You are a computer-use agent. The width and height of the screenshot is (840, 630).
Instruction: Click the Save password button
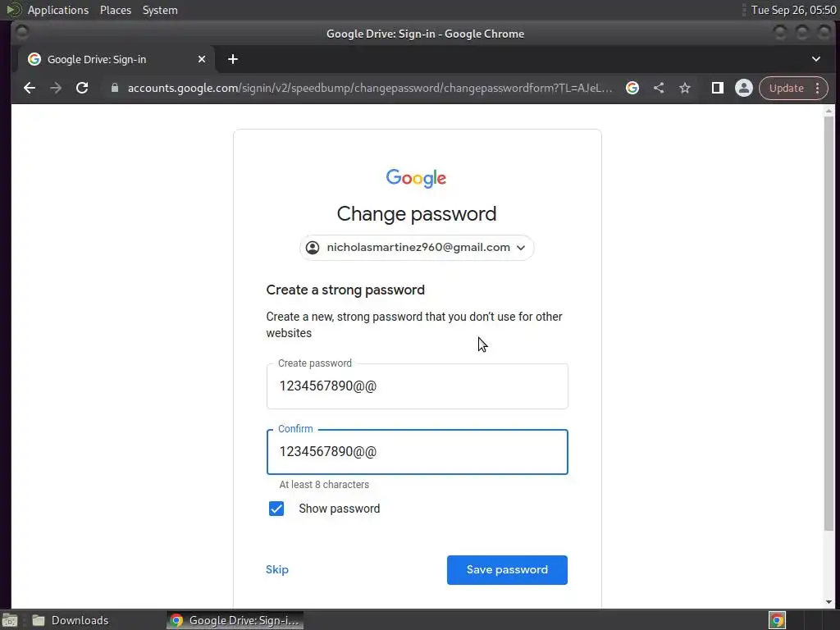tap(507, 569)
